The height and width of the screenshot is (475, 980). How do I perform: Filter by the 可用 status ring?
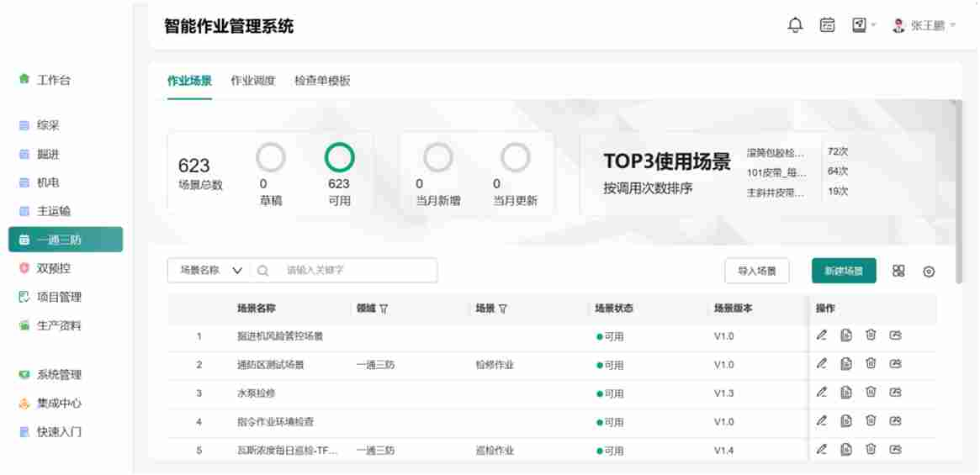click(x=339, y=157)
